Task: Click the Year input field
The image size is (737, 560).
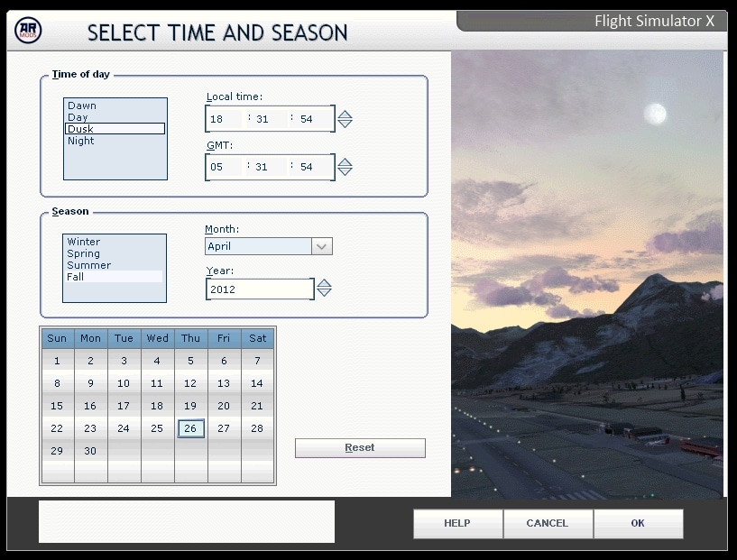Action: (259, 289)
